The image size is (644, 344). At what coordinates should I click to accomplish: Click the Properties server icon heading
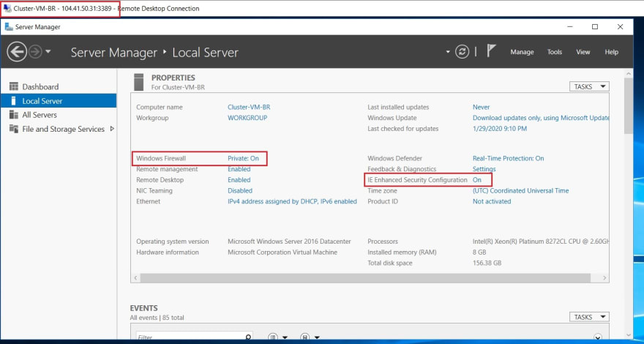[139, 82]
